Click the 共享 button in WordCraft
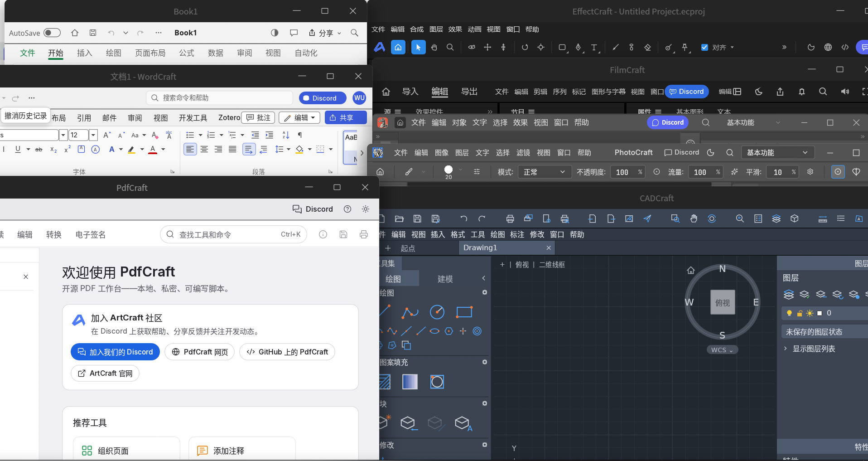 click(346, 118)
